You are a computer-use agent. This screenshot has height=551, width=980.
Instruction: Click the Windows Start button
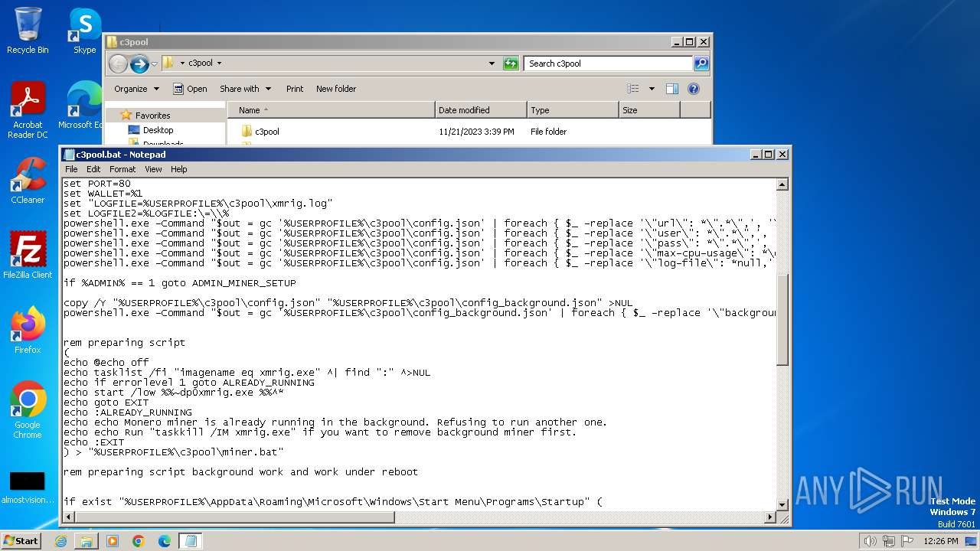[21, 541]
